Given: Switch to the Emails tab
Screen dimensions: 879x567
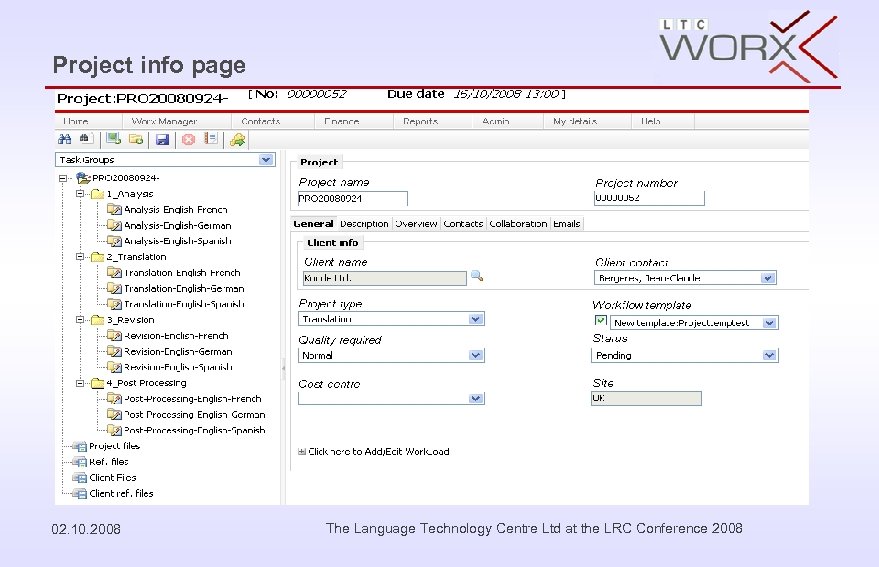Looking at the screenshot, I should coord(567,224).
